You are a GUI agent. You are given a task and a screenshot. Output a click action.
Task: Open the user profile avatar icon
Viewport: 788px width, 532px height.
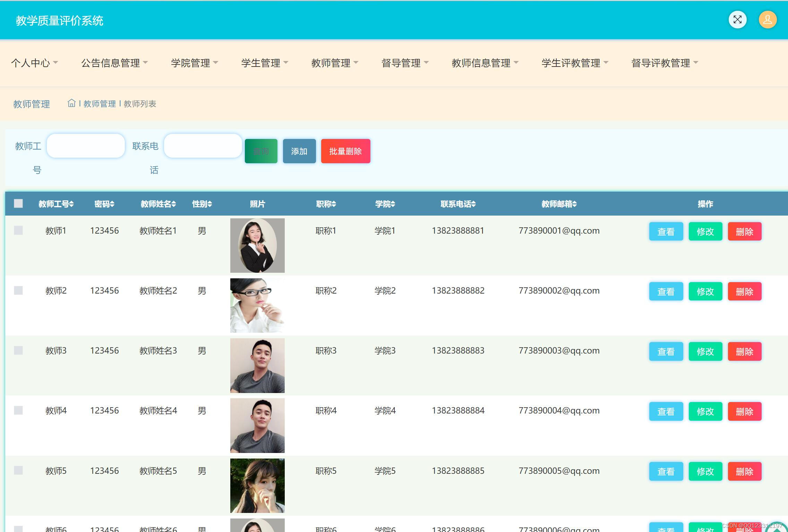(x=768, y=20)
